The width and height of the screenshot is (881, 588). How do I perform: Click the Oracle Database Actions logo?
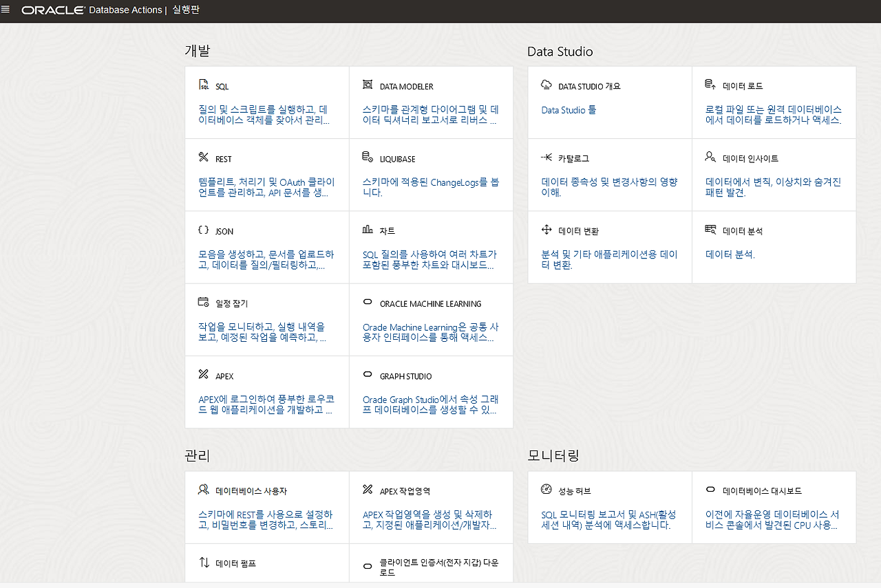[x=92, y=10]
